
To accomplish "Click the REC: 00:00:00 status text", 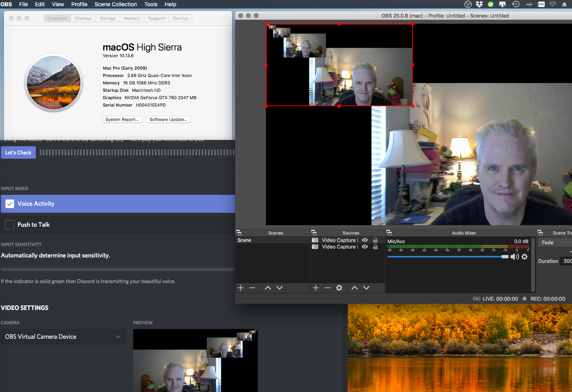I will (547, 299).
